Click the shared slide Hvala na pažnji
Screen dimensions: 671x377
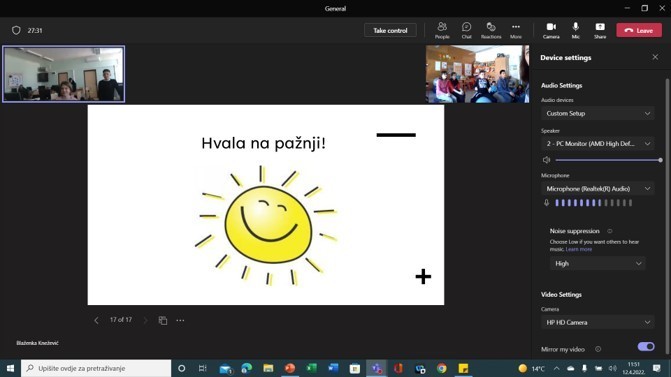pyautogui.click(x=266, y=205)
